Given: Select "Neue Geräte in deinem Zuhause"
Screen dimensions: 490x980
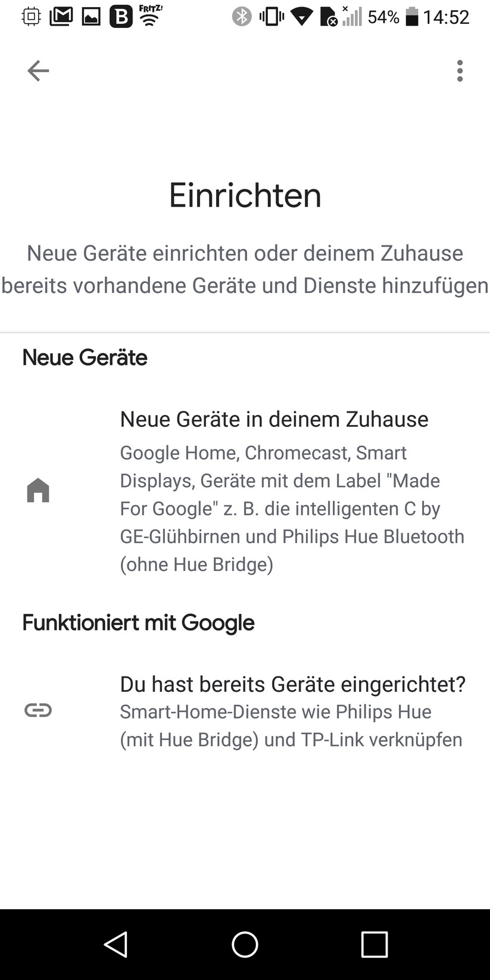Looking at the screenshot, I should click(274, 419).
